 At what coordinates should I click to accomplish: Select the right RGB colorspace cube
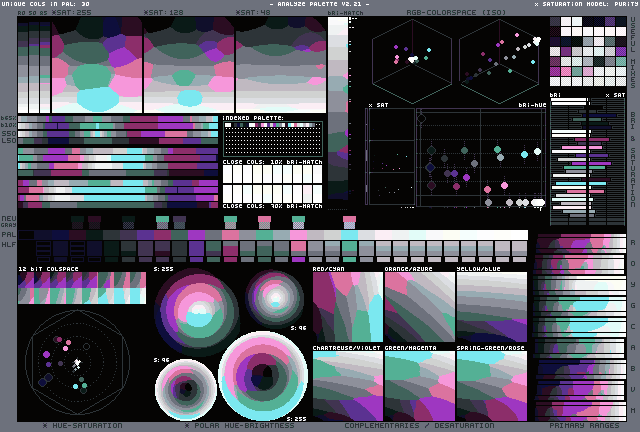501,57
